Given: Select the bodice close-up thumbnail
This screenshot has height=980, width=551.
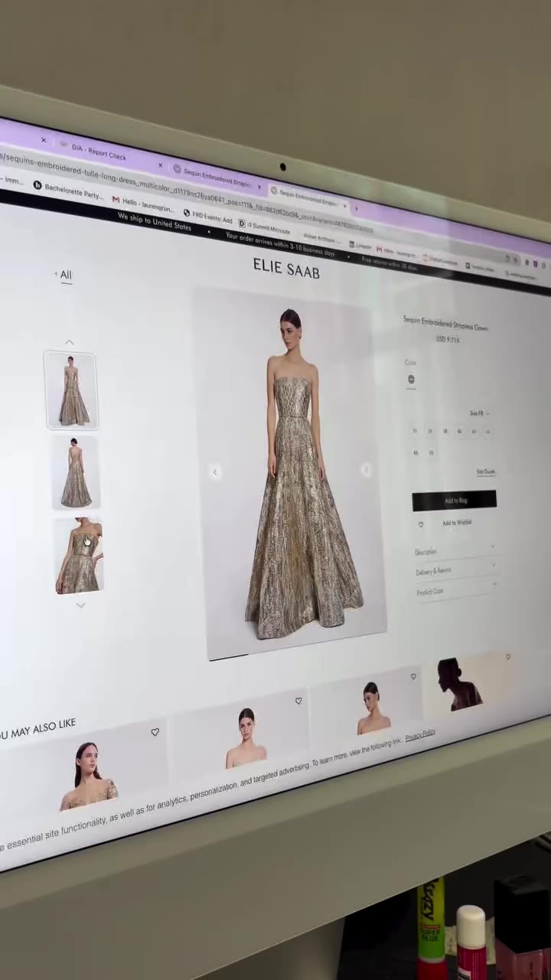Looking at the screenshot, I should pyautogui.click(x=78, y=557).
